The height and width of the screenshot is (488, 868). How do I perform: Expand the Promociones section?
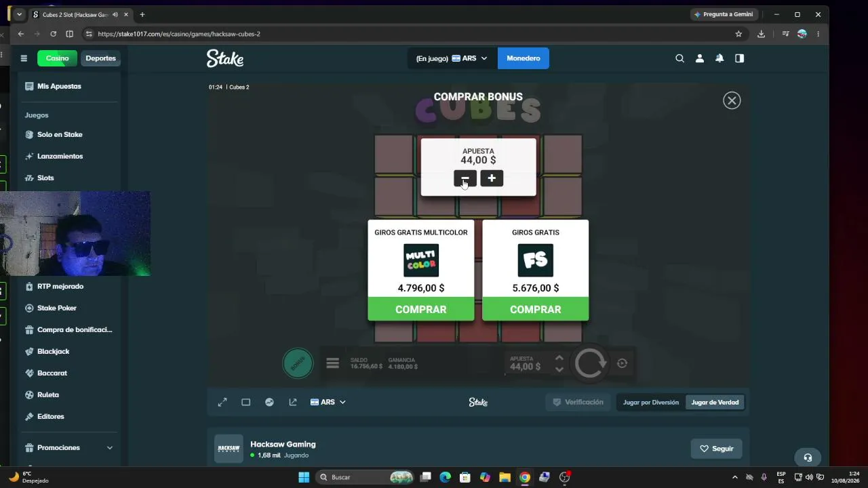tap(68, 447)
